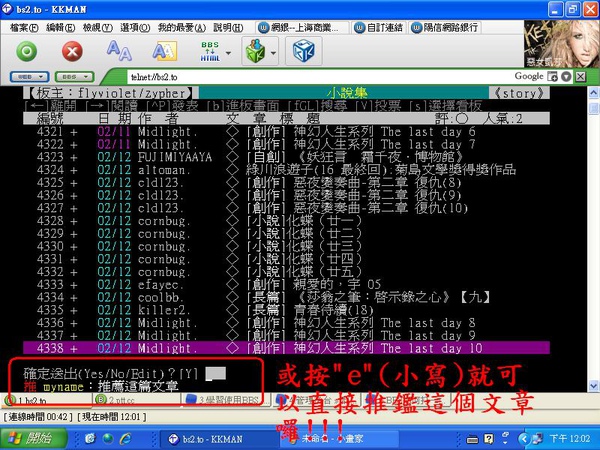Click the 確定送出(Yes/No/Edit) prompt input cursor
Screen dimensions: 600x450
pyautogui.click(x=215, y=374)
